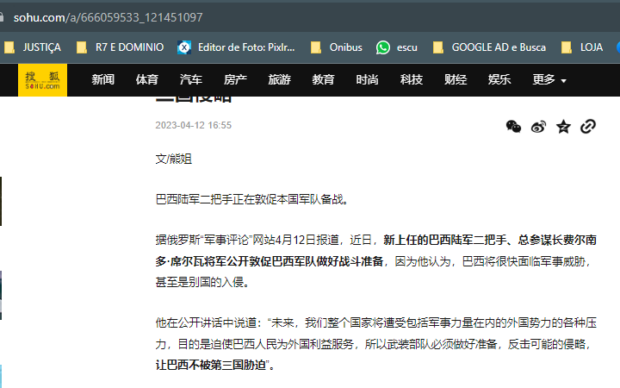Open the Pixlr Editor de Foto bookmark
The image size is (620, 388).
(x=236, y=47)
